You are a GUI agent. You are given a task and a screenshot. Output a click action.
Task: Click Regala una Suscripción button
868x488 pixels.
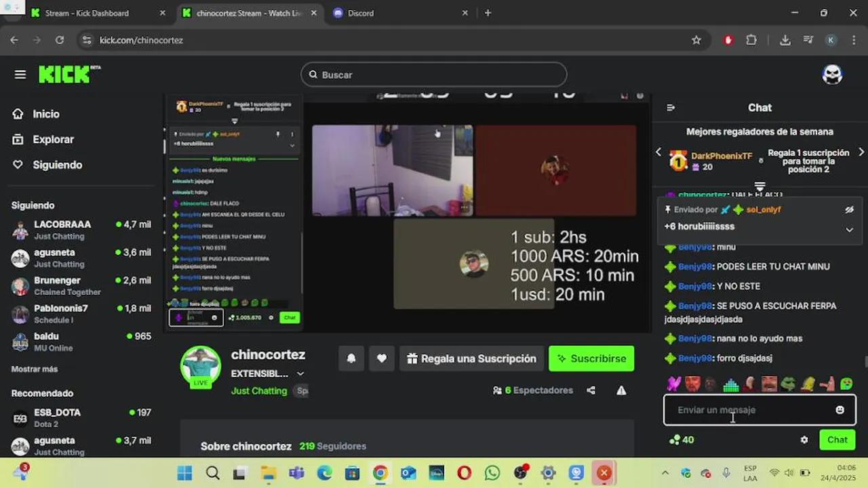pyautogui.click(x=472, y=359)
